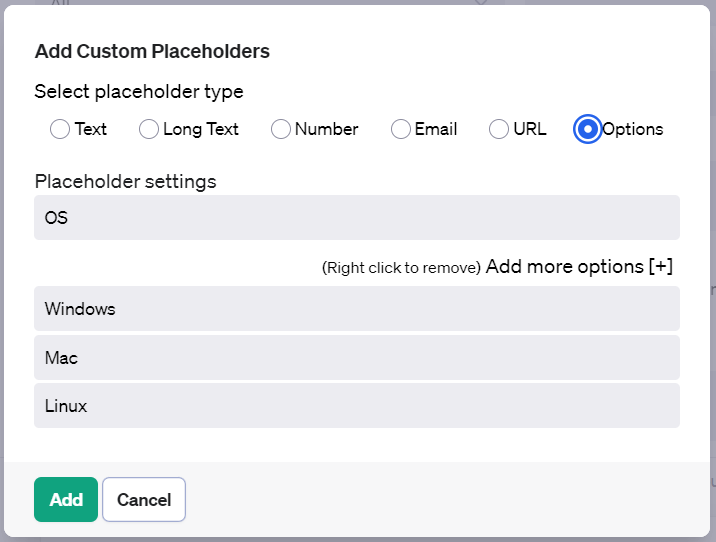Click the Right click to remove hint
Viewport: 716px width, 542px height.
pos(401,268)
